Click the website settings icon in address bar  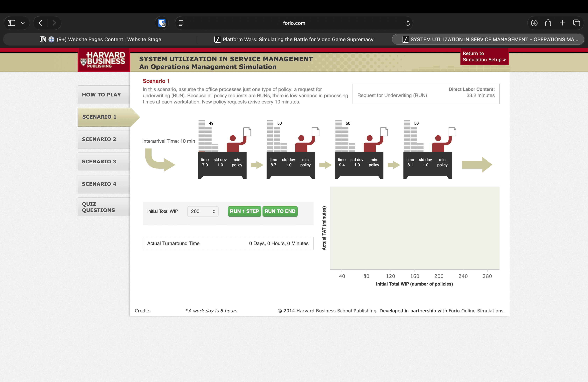[181, 23]
